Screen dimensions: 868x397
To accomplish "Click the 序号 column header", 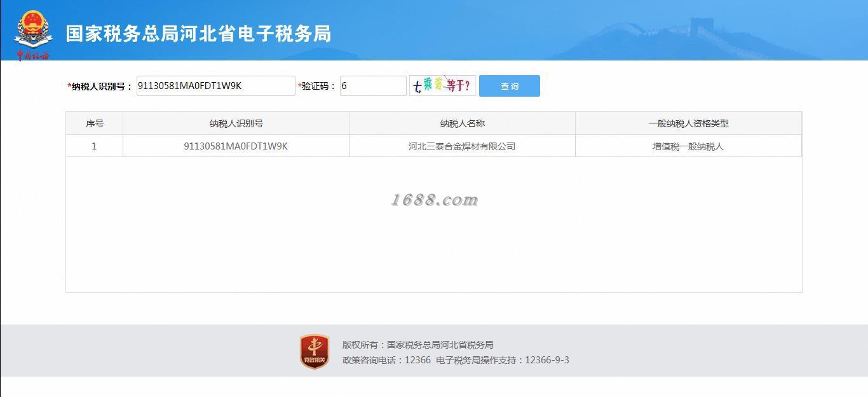I will (x=95, y=123).
